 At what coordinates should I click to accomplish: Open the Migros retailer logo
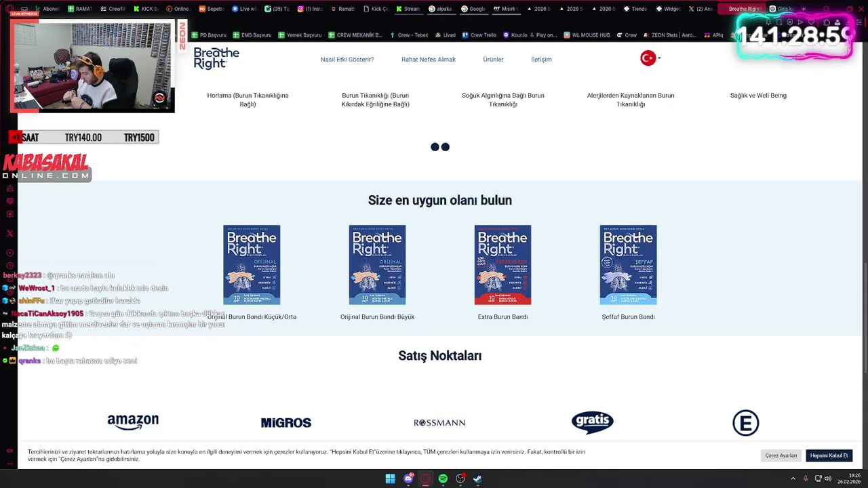click(286, 423)
